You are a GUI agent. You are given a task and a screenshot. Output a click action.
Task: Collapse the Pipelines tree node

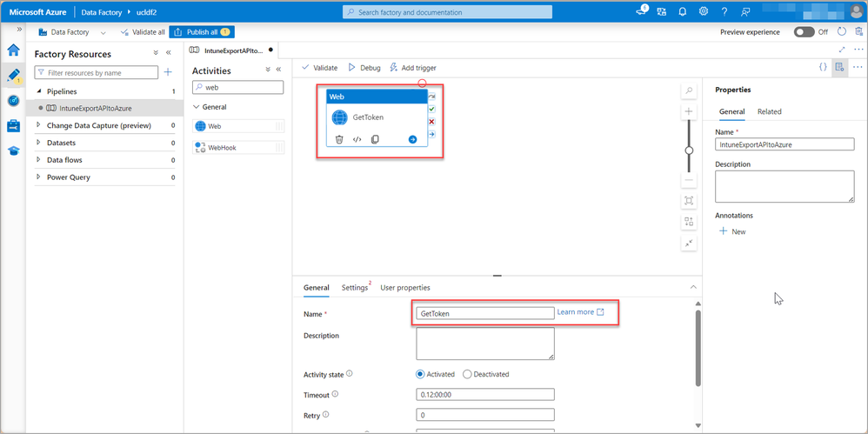point(39,91)
